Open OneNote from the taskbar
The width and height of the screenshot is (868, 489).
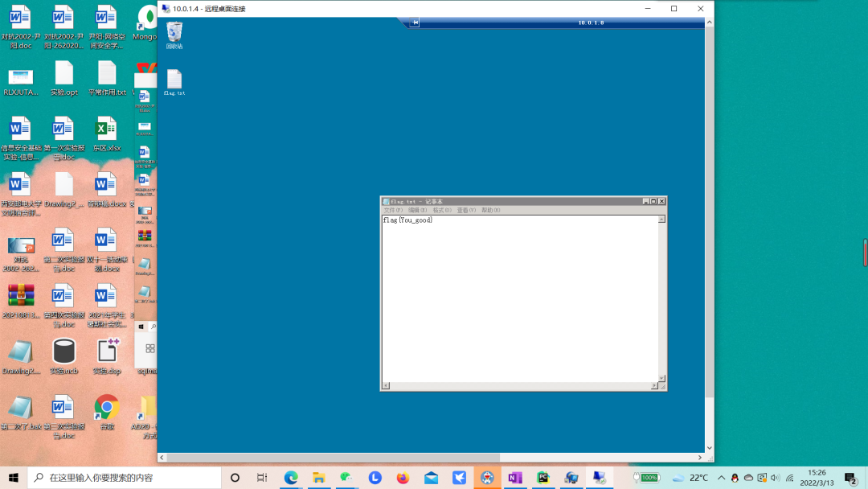515,478
